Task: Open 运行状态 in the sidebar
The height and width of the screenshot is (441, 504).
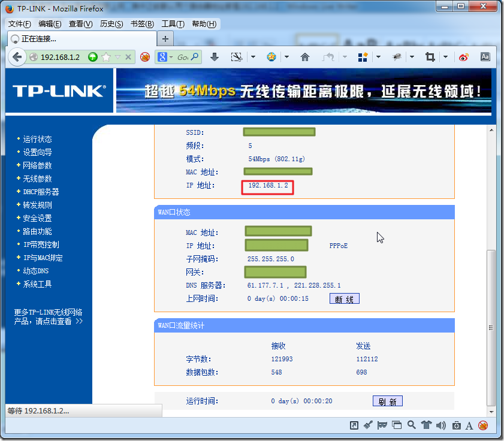Action: tap(37, 139)
